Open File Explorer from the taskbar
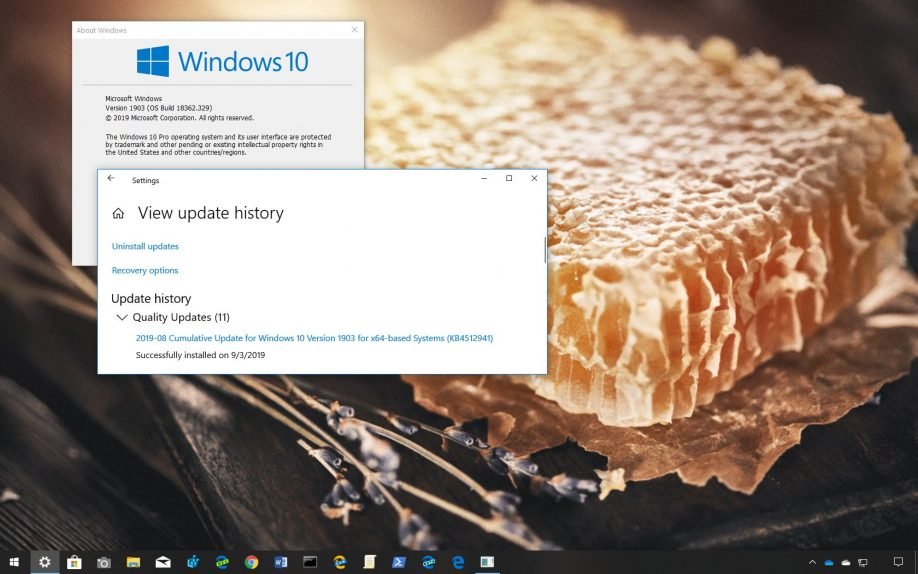This screenshot has height=574, width=918. pos(133,562)
